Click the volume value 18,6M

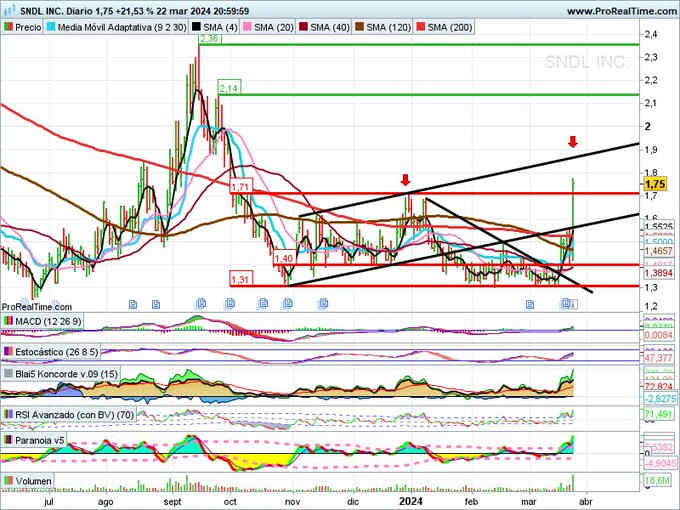coord(657,480)
